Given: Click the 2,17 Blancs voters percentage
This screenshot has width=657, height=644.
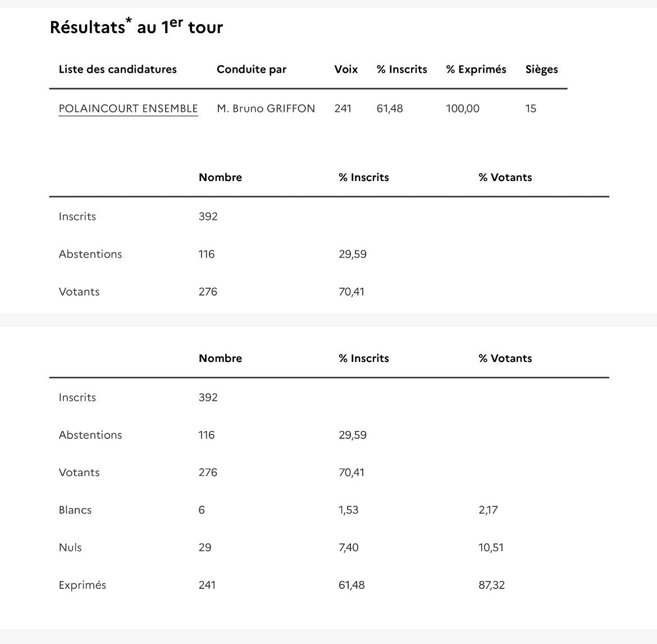Looking at the screenshot, I should [488, 510].
